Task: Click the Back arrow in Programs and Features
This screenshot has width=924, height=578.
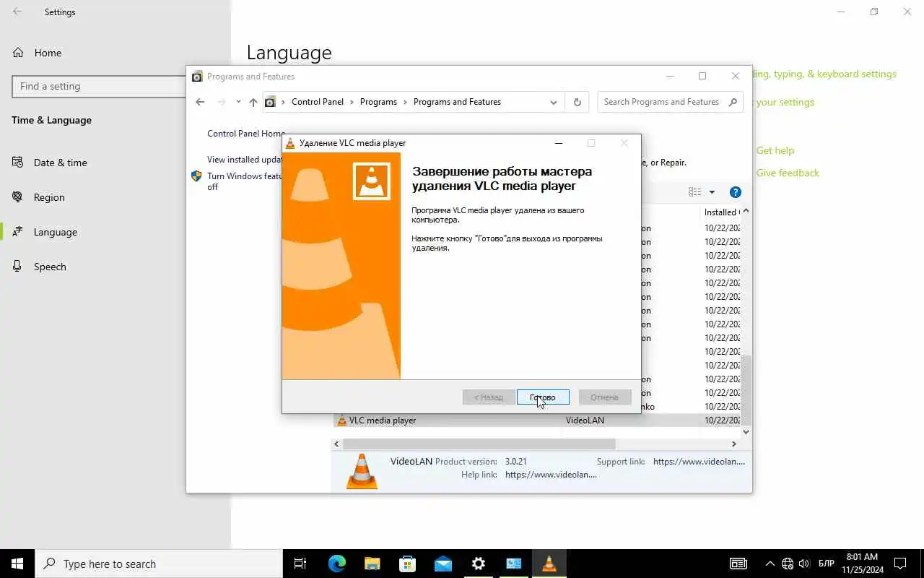Action: 200,102
